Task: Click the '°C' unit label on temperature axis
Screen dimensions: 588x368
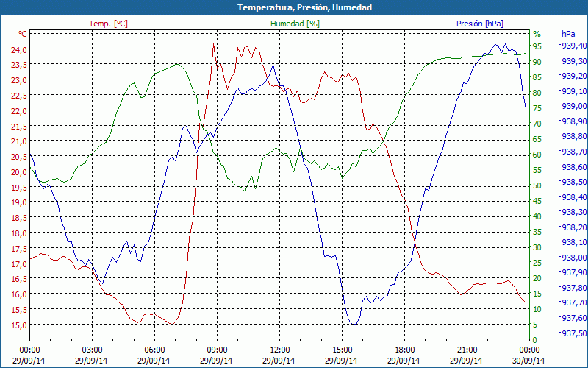Action: pyautogui.click(x=23, y=34)
